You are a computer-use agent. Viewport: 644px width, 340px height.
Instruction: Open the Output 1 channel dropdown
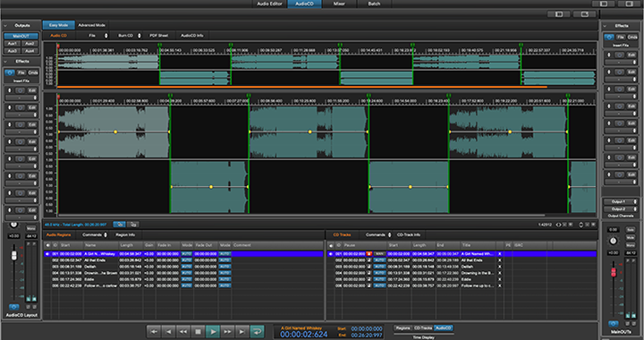[x=621, y=201]
